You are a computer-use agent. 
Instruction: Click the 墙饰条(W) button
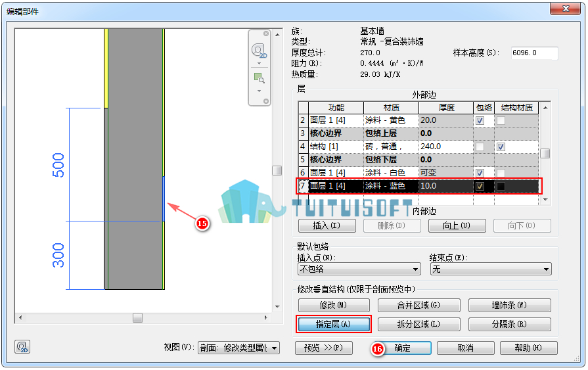(x=510, y=305)
